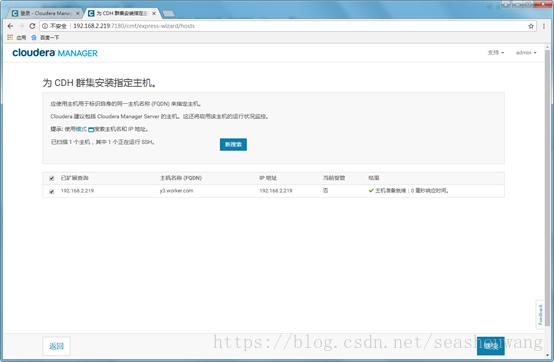Click the Cloudera Manager logo

tap(55, 53)
